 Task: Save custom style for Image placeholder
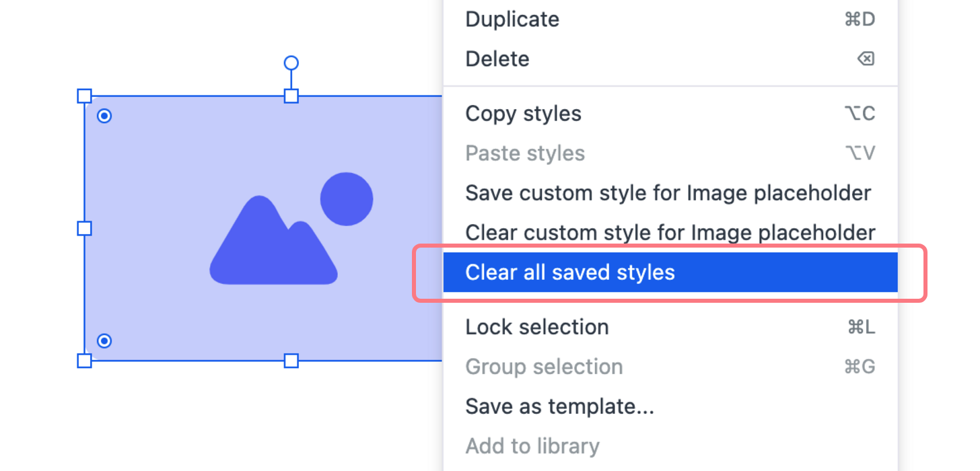(670, 192)
